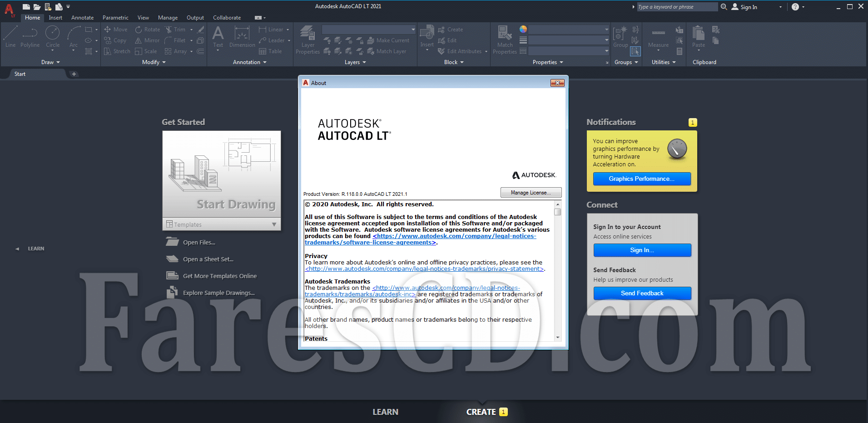Click the blue Sign In button
Viewport: 868px width, 423px height.
click(x=642, y=250)
